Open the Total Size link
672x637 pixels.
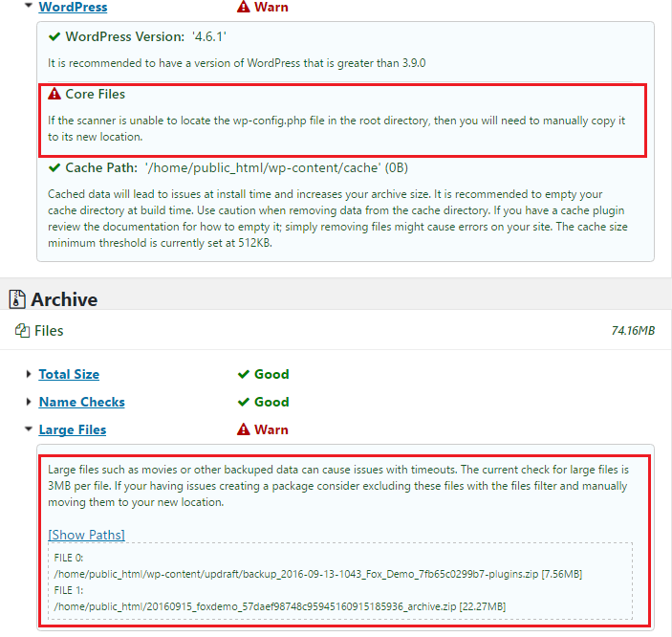click(69, 374)
